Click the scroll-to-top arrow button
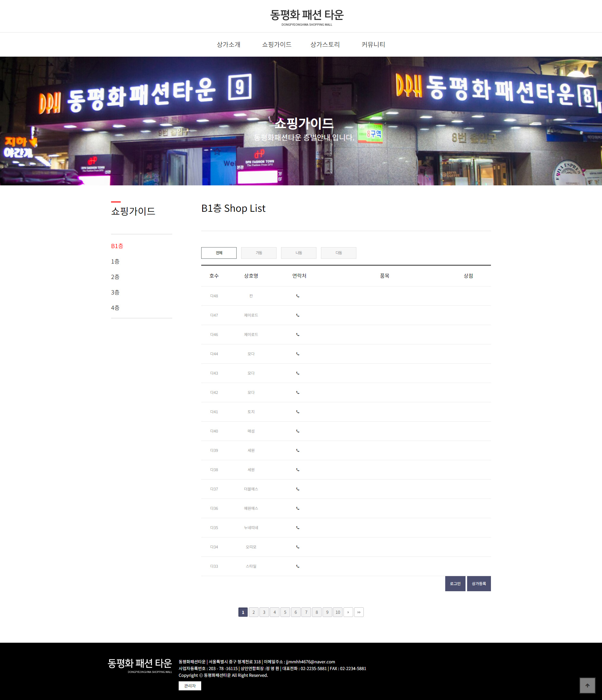The image size is (602, 700). (587, 686)
